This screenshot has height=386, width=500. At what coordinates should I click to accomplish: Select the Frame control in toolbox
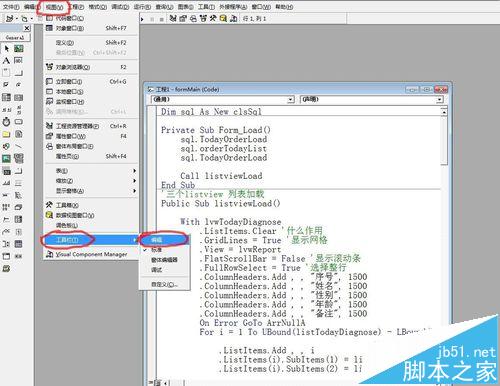click(x=6, y=73)
